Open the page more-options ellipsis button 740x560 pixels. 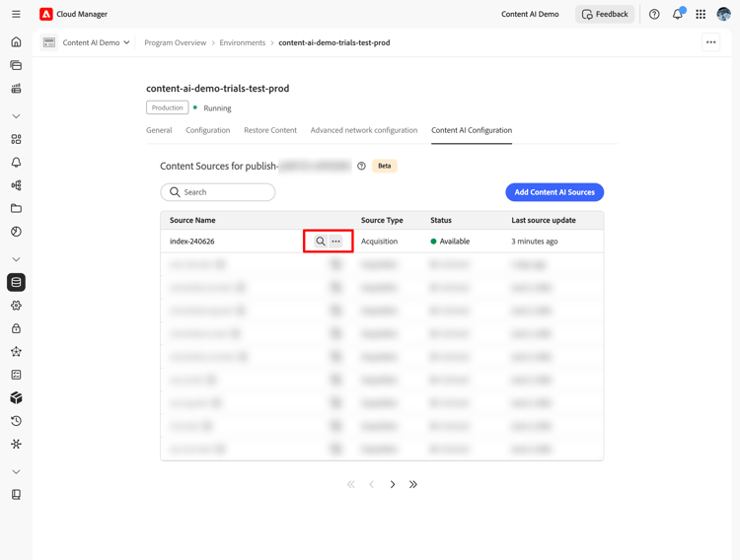[710, 42]
